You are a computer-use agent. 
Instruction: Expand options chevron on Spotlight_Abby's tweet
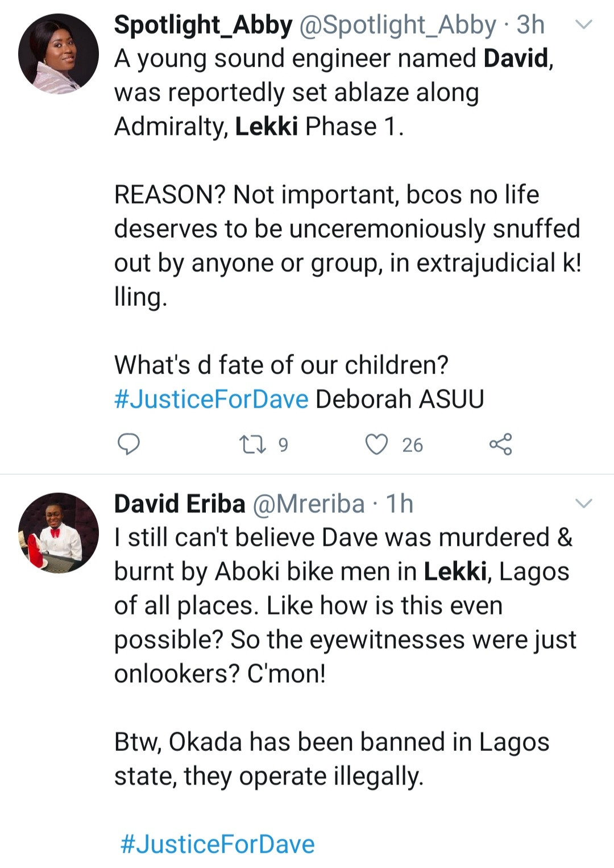tap(584, 24)
